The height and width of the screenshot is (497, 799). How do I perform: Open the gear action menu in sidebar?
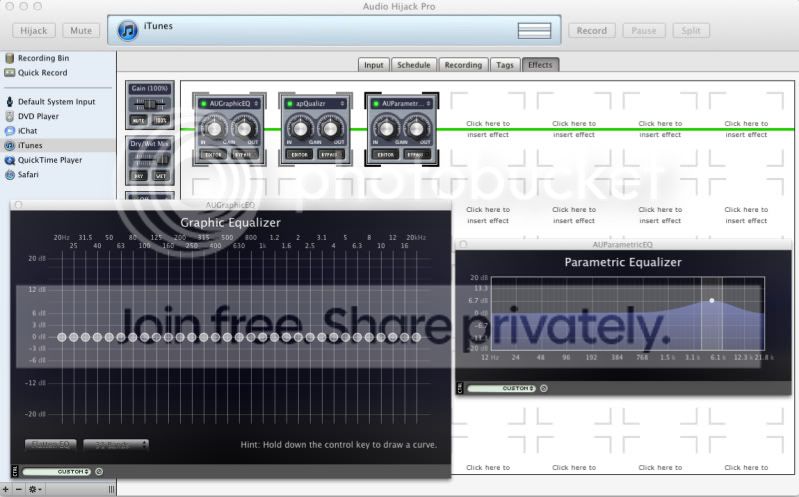click(x=35, y=489)
